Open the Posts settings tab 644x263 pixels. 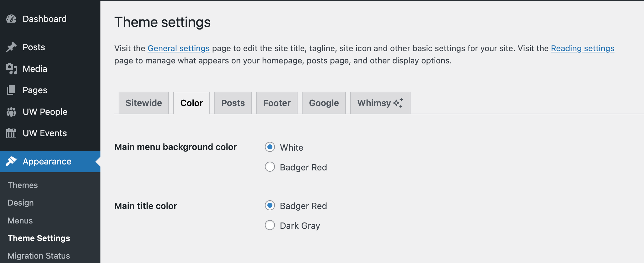point(233,103)
